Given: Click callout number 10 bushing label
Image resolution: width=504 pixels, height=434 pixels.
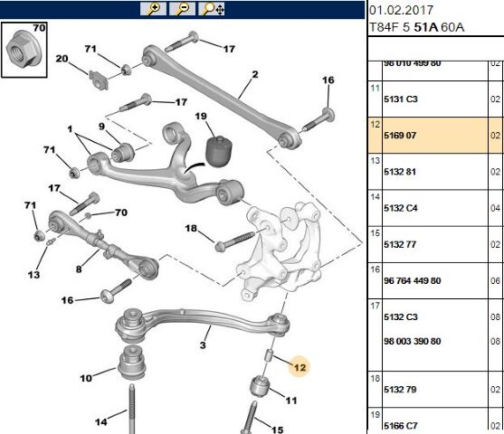Looking at the screenshot, I should click(x=86, y=378).
